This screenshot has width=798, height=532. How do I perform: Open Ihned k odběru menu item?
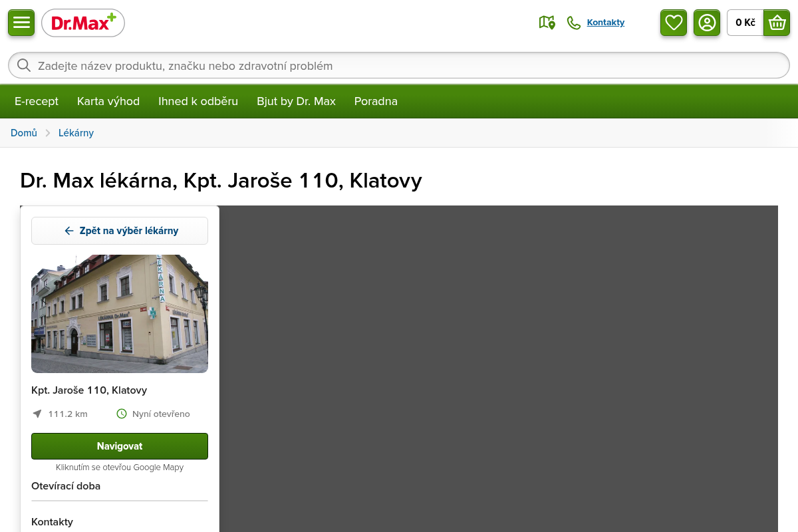point(198,101)
